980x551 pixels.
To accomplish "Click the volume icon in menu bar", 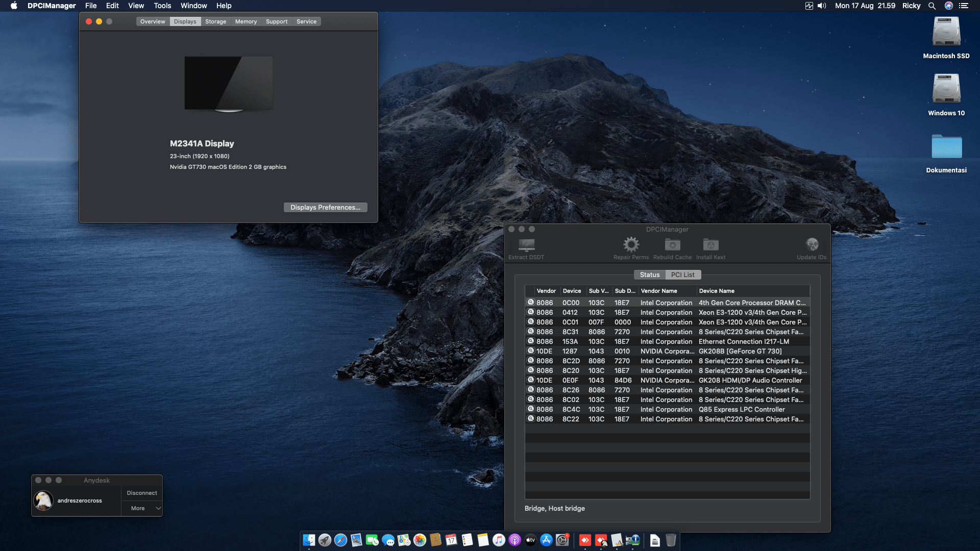I will tap(822, 6).
